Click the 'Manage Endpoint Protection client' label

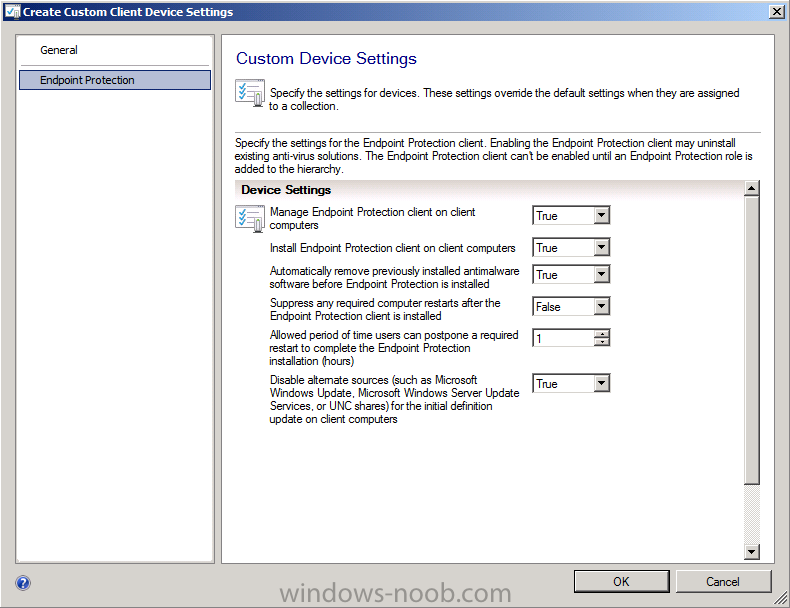[x=372, y=219]
